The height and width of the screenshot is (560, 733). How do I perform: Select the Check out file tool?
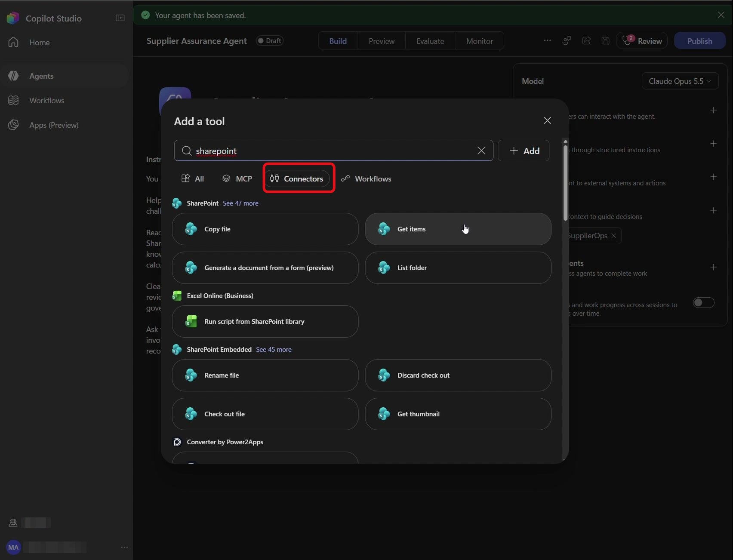(x=265, y=414)
